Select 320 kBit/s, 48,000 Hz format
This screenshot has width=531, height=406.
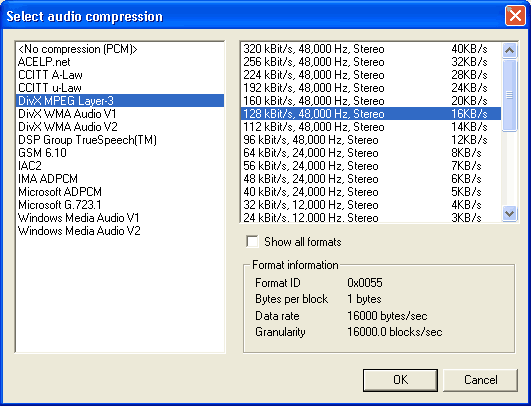pos(371,49)
